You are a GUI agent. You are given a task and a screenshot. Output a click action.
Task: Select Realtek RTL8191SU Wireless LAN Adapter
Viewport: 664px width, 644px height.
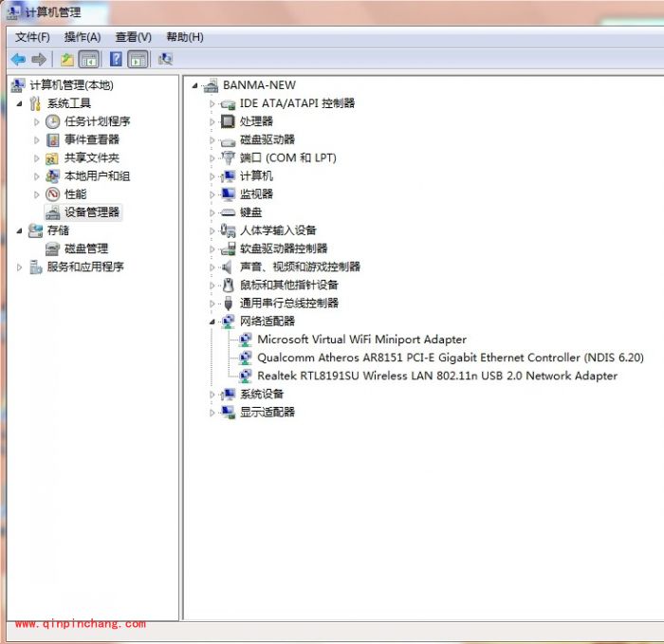(437, 376)
